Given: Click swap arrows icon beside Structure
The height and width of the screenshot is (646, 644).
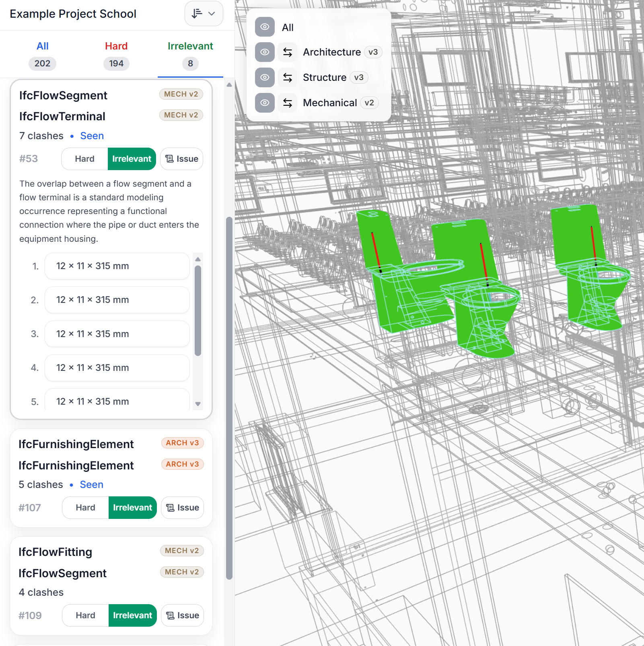Looking at the screenshot, I should 288,78.
